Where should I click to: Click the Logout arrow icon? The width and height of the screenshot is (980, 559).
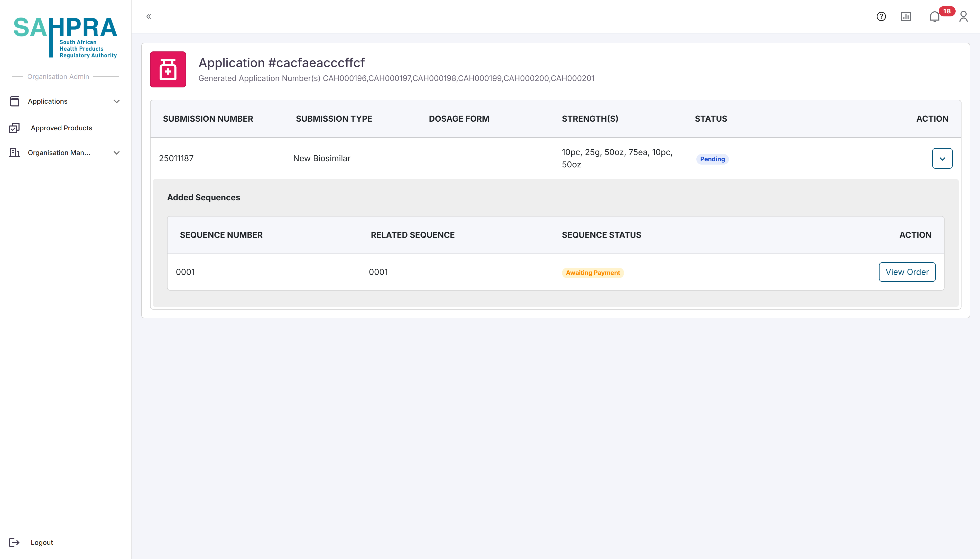(x=14, y=543)
